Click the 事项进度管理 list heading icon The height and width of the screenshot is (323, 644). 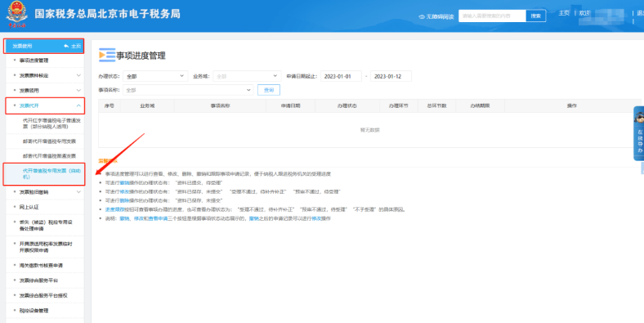(x=107, y=56)
